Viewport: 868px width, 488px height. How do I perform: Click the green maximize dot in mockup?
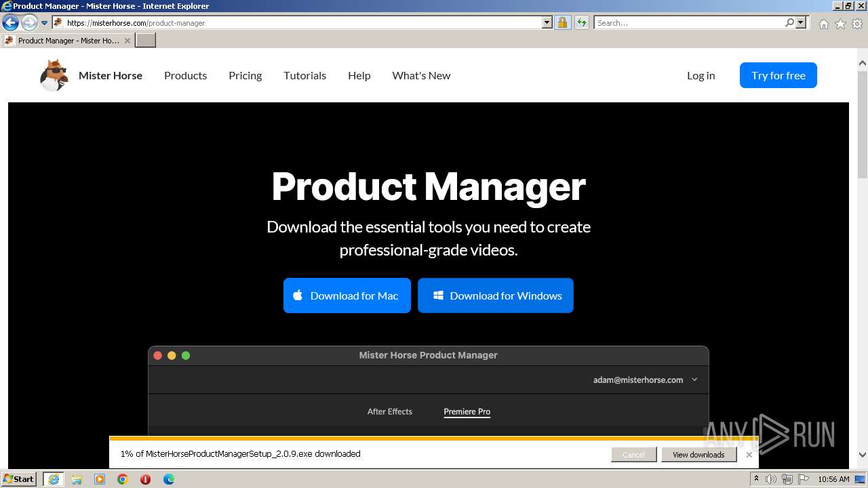point(186,355)
